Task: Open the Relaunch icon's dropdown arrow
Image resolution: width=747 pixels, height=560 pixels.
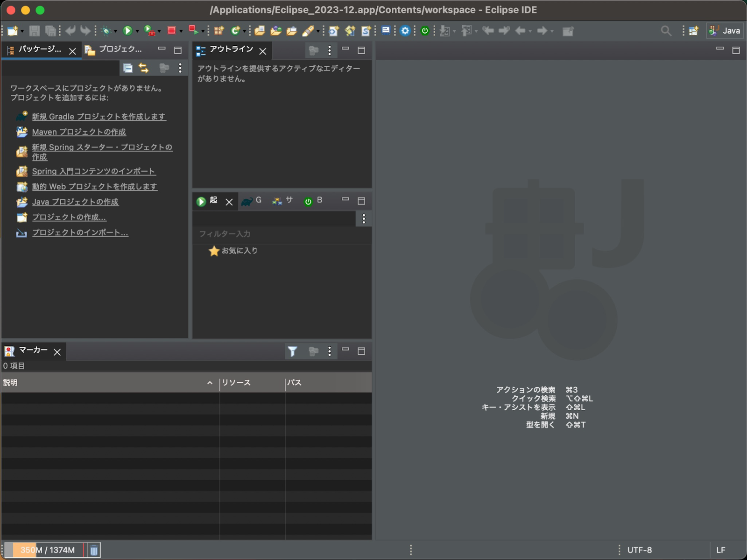Action: (203, 31)
